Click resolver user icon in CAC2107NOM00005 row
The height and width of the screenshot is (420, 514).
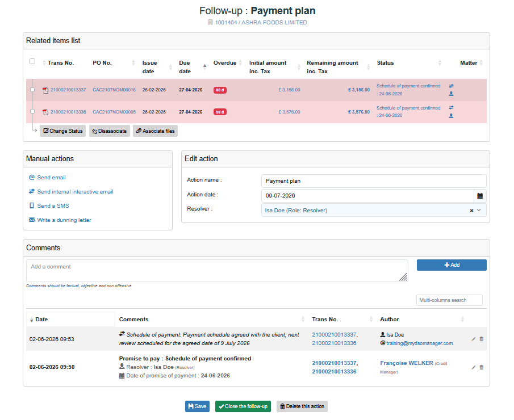click(451, 116)
